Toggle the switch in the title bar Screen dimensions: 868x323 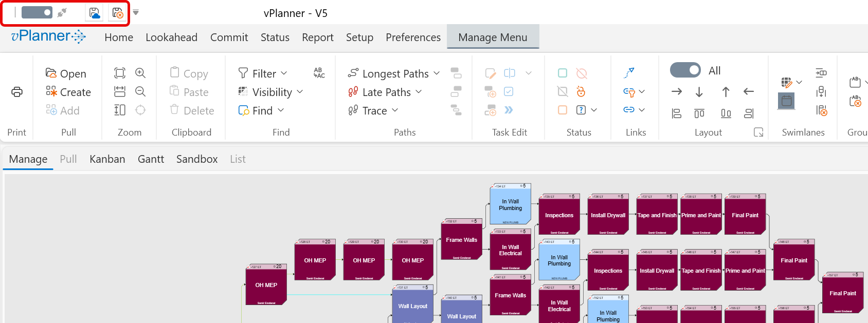[x=37, y=12]
